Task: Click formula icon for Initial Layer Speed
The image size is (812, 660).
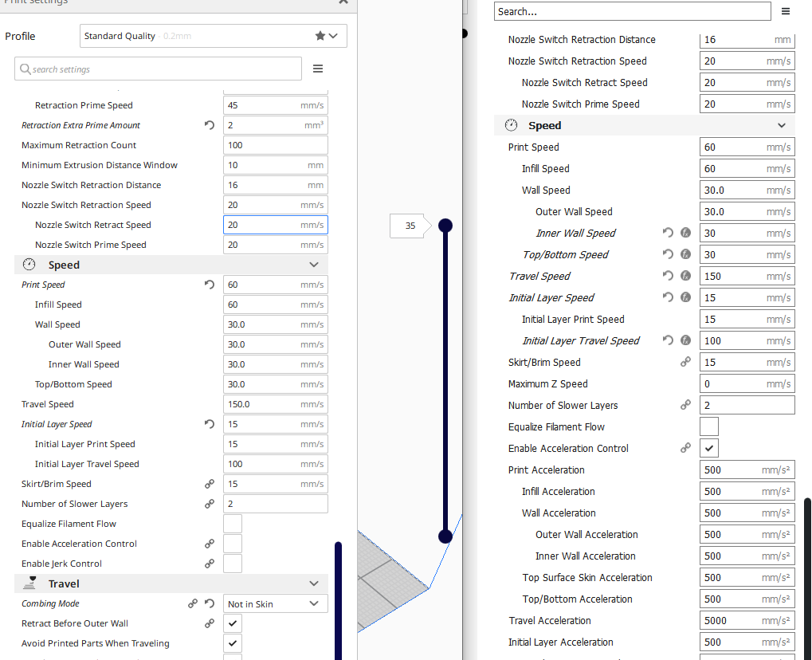Action: click(685, 297)
